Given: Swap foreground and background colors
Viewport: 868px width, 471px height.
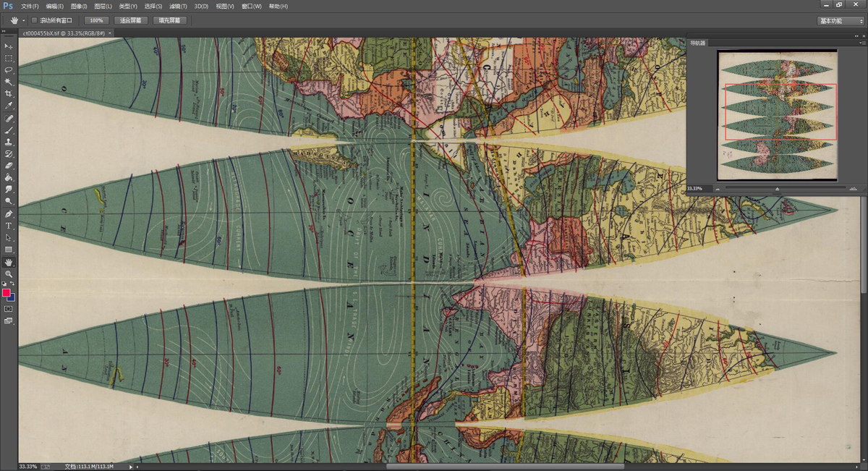Looking at the screenshot, I should click(12, 284).
